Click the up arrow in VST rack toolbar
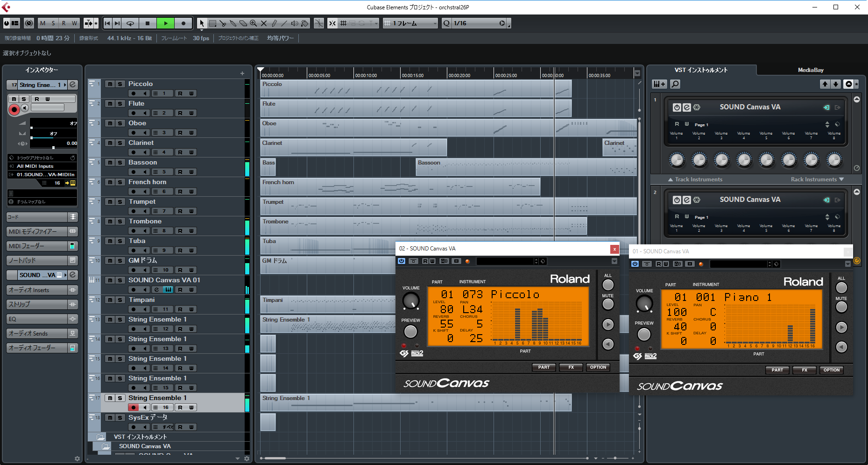 click(x=825, y=84)
